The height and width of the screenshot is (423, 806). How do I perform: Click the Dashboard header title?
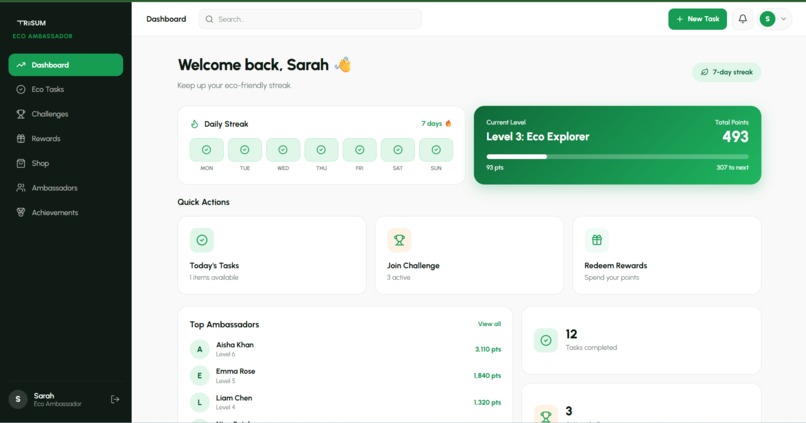[166, 19]
